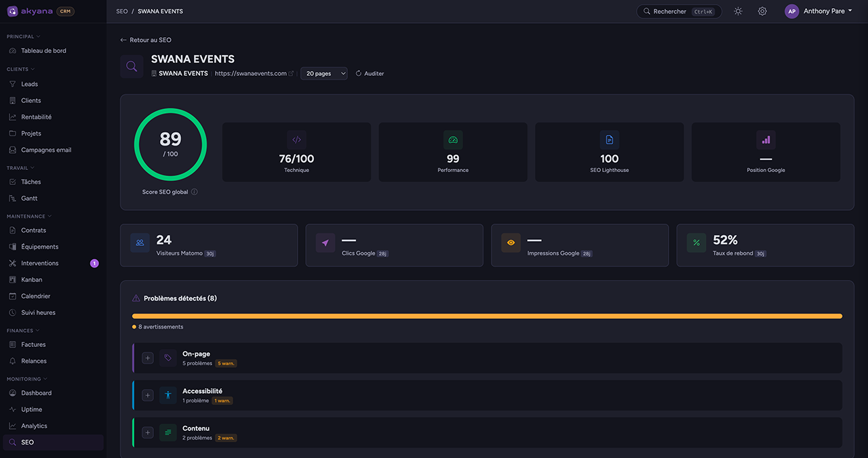
Task: Click the Taux de rebond percentage icon
Action: point(696,242)
